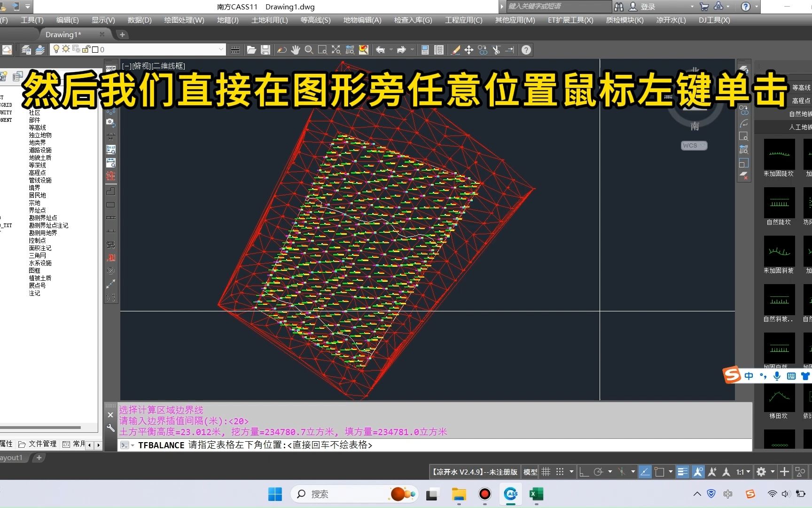Expand polar tracking angle dropdown arrow
812x508 pixels.
click(x=610, y=472)
